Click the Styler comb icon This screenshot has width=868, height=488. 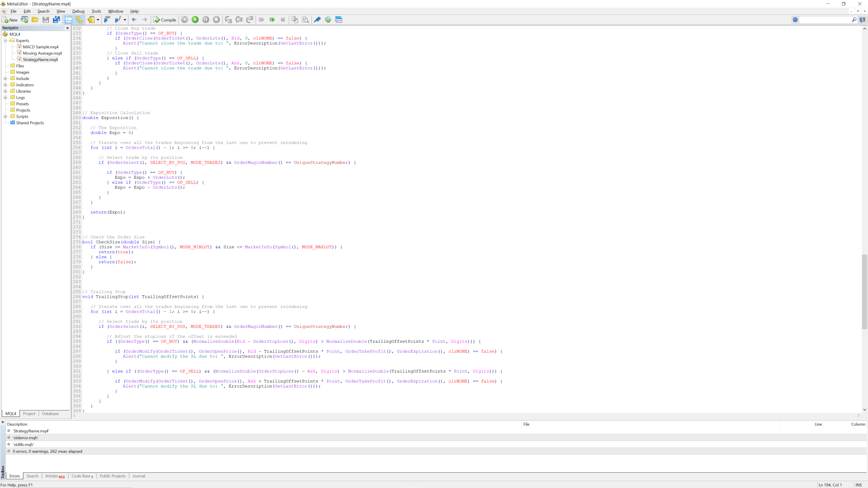[317, 19]
